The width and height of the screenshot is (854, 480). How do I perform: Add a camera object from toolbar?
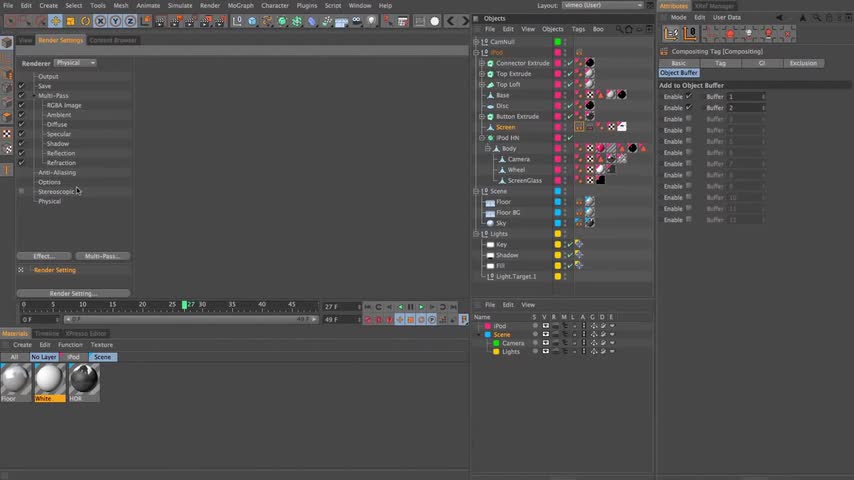pos(357,21)
